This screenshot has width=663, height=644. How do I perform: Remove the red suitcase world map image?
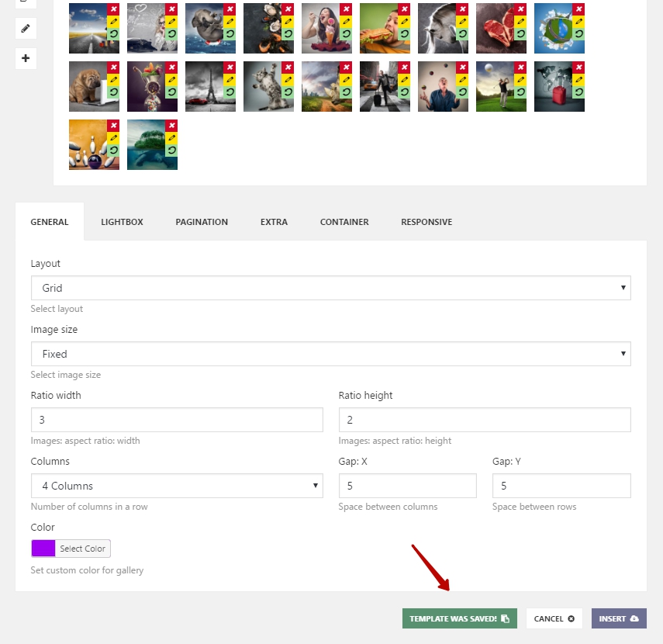click(x=578, y=68)
